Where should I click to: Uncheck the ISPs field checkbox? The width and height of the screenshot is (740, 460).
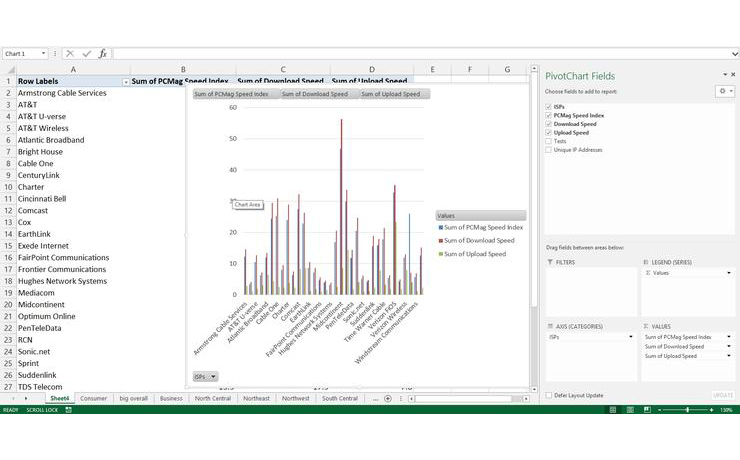pos(548,106)
